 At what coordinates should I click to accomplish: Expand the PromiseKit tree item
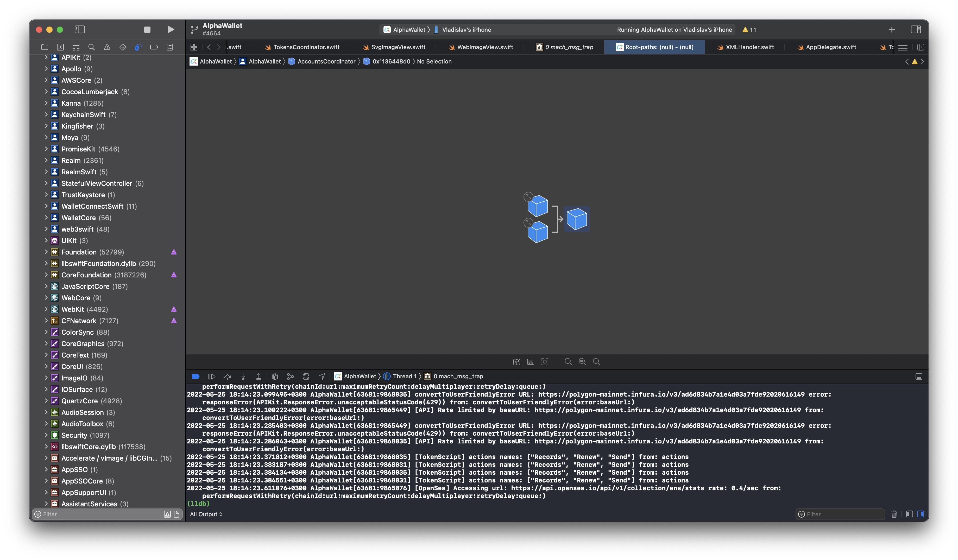click(x=46, y=149)
